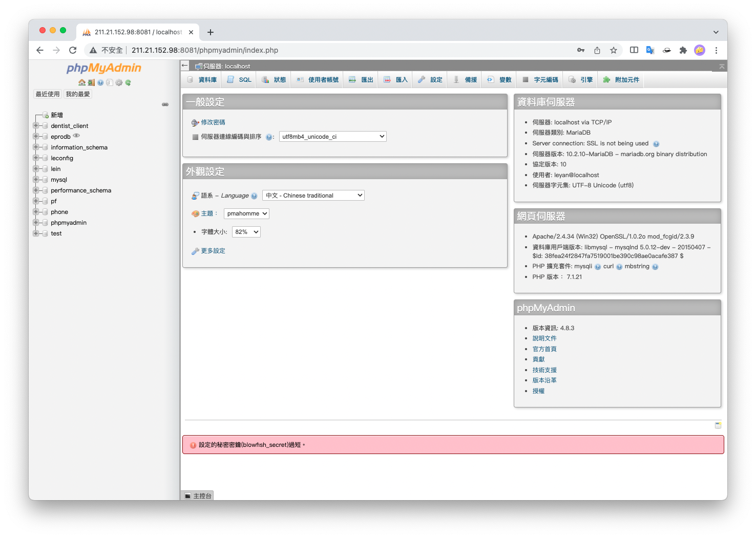Click the eye icon next to eprodb
This screenshot has height=538, width=756.
point(76,136)
